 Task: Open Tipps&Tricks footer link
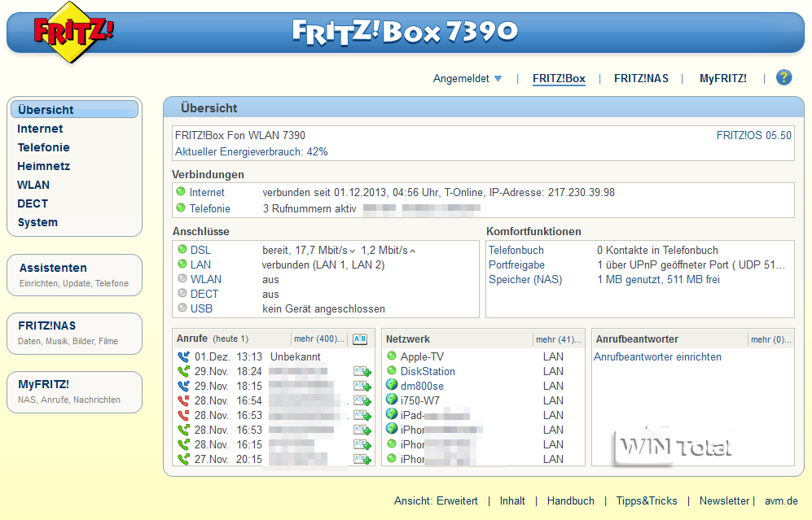coord(647,500)
